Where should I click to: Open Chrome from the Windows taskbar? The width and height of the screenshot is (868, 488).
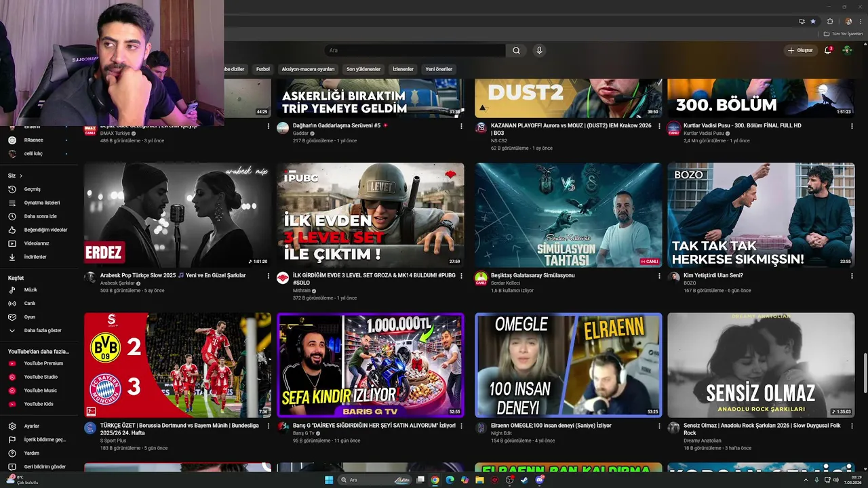point(435,480)
